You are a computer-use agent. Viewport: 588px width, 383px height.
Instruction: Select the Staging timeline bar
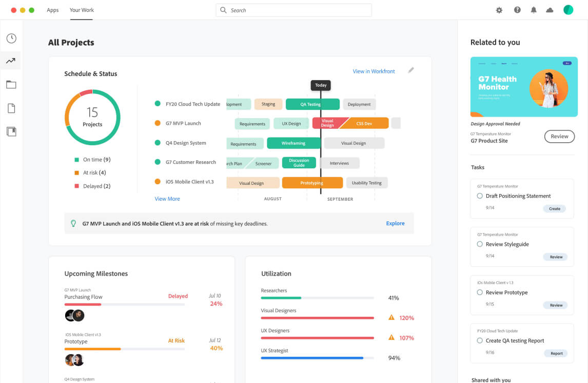tap(268, 104)
